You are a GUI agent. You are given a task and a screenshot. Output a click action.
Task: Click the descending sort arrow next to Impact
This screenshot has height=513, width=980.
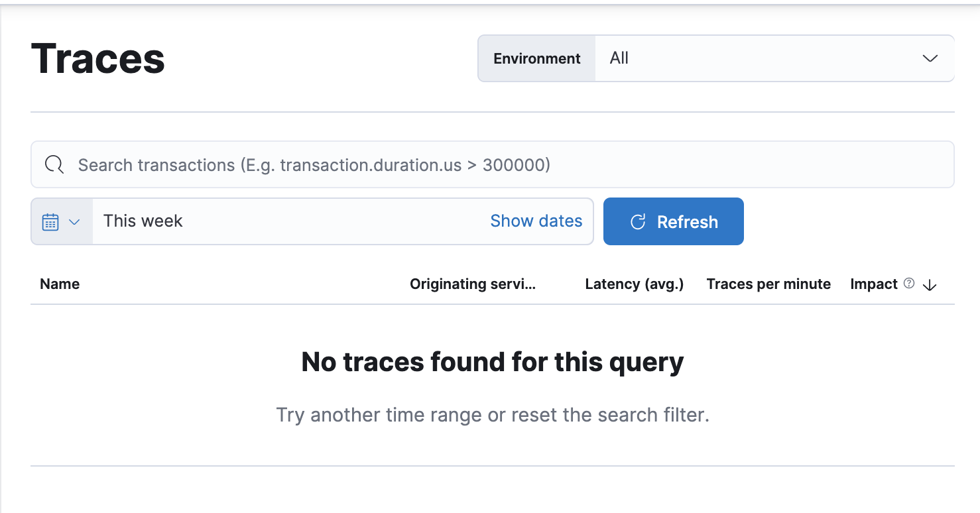tap(930, 285)
